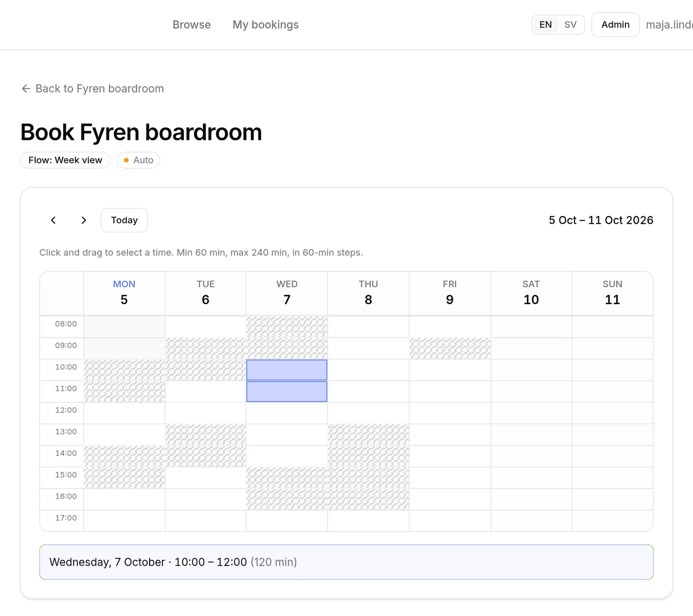
Task: Select Monday 17:00 free slot
Action: point(124,521)
